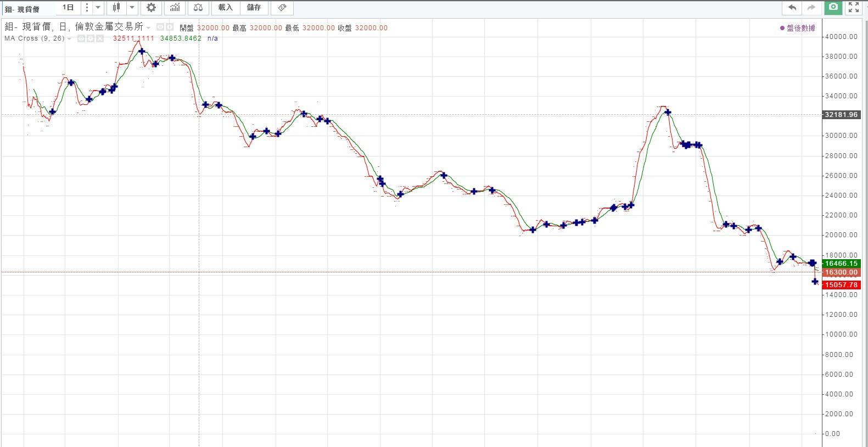Image resolution: width=868 pixels, height=447 pixels.
Task: Click the three-dots interval options icon
Action: click(87, 8)
